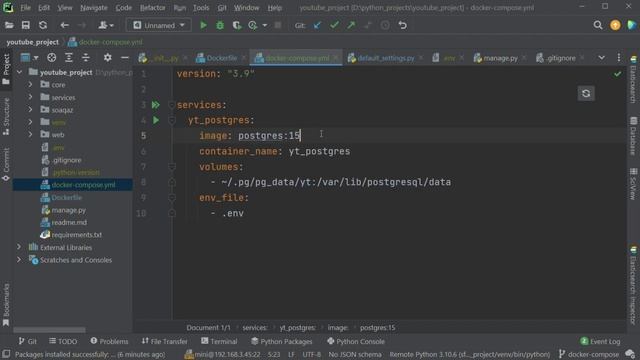Screen dimensions: 640x360
Task: Select readme.md in the project tree
Action: 69,222
